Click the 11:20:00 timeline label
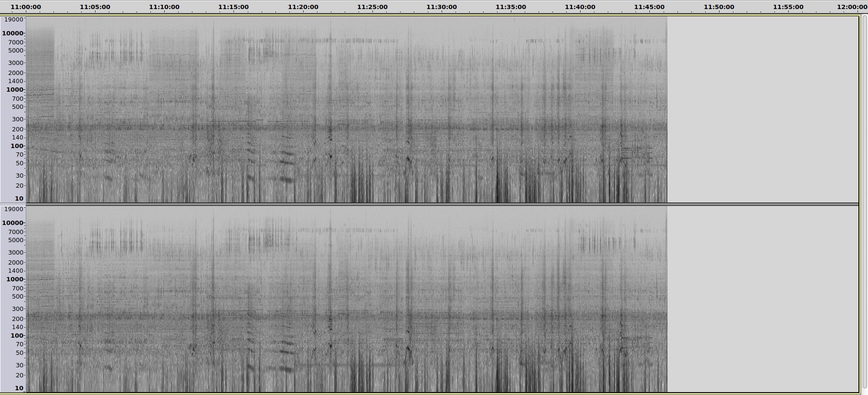 303,7
